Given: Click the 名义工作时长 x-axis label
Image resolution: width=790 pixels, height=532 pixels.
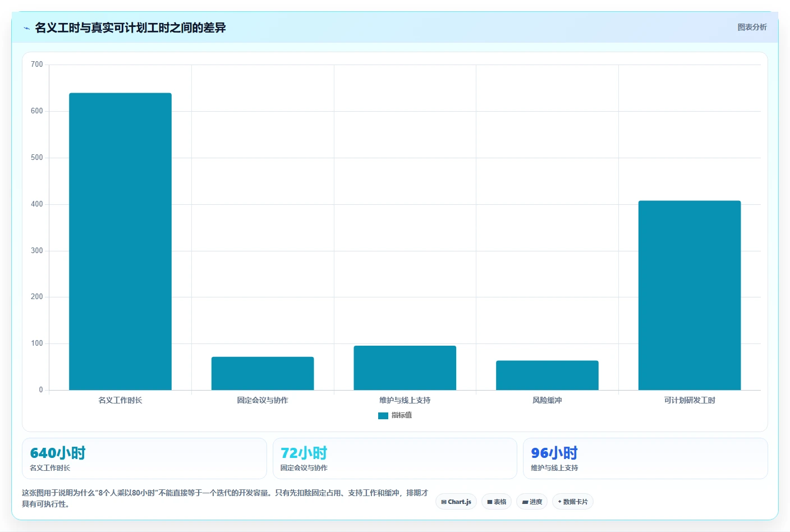Looking at the screenshot, I should coord(120,400).
